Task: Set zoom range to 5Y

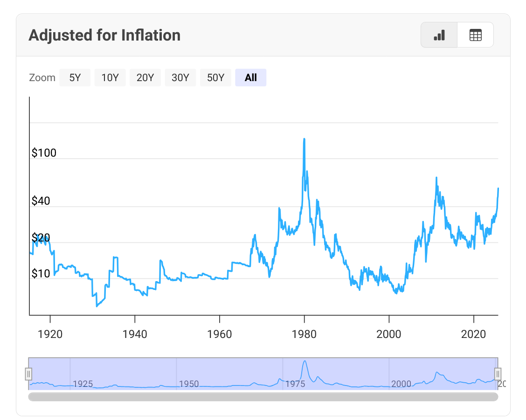Action: click(75, 77)
